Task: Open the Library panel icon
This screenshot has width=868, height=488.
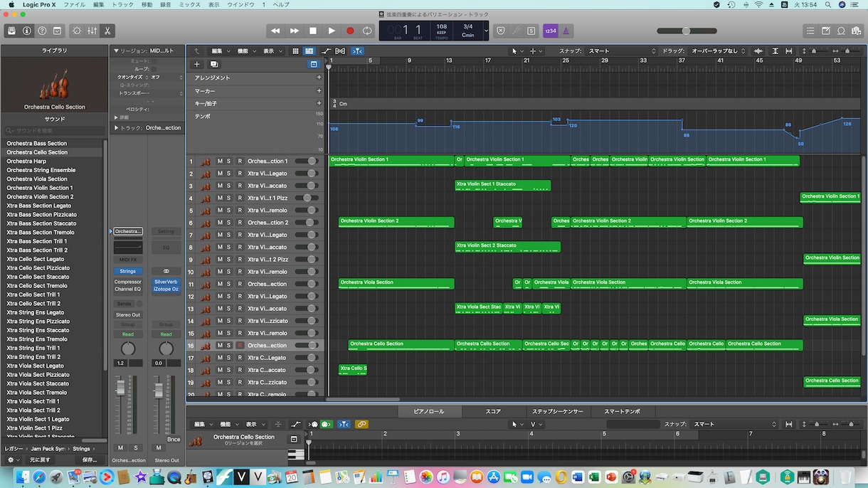Action: [x=11, y=31]
